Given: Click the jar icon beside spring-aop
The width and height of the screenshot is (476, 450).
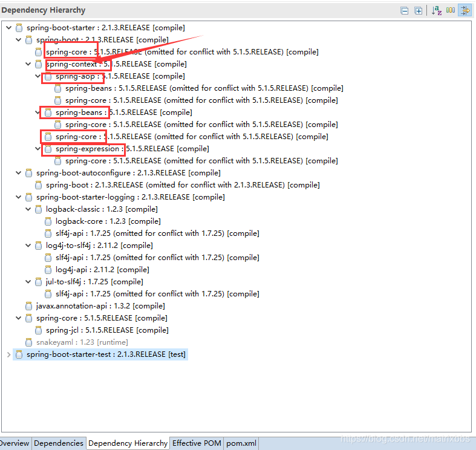Looking at the screenshot, I should click(48, 76).
